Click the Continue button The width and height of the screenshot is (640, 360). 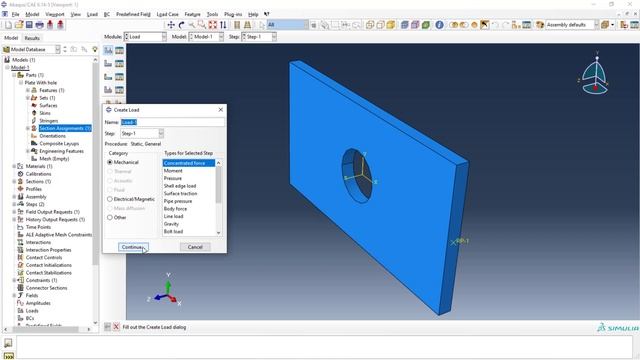pos(133,247)
